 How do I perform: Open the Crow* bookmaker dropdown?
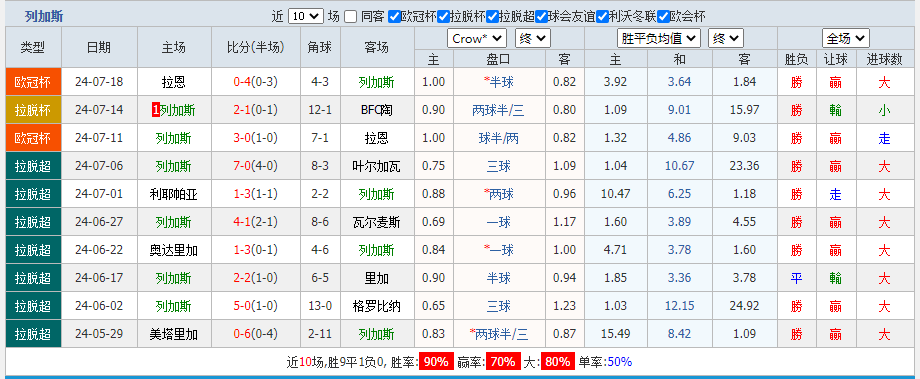point(477,39)
